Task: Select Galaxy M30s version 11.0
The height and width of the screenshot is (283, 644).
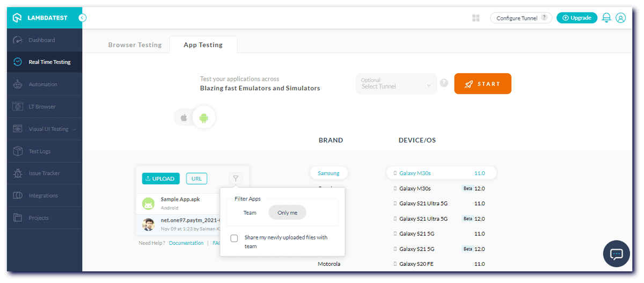Action: click(441, 173)
